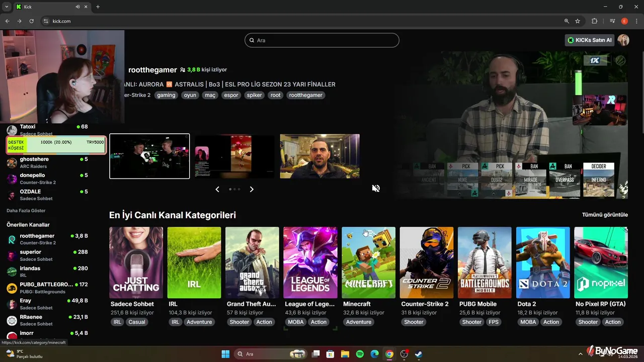Open the Chrome profile avatar
The image size is (644, 362).
(624, 21)
